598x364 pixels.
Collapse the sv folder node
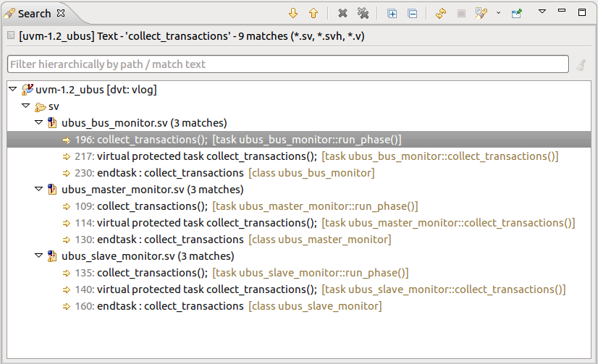click(x=25, y=106)
